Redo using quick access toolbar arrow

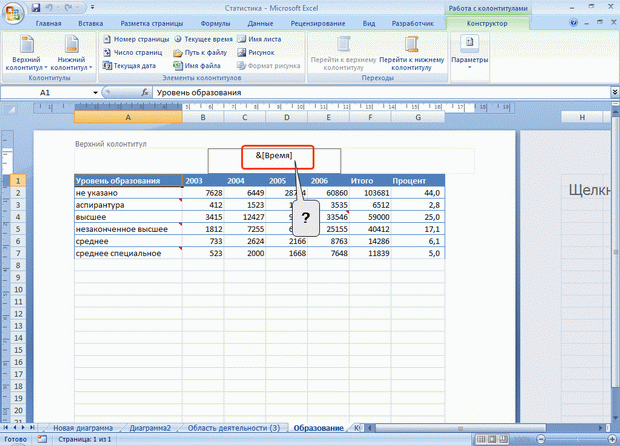[69, 8]
